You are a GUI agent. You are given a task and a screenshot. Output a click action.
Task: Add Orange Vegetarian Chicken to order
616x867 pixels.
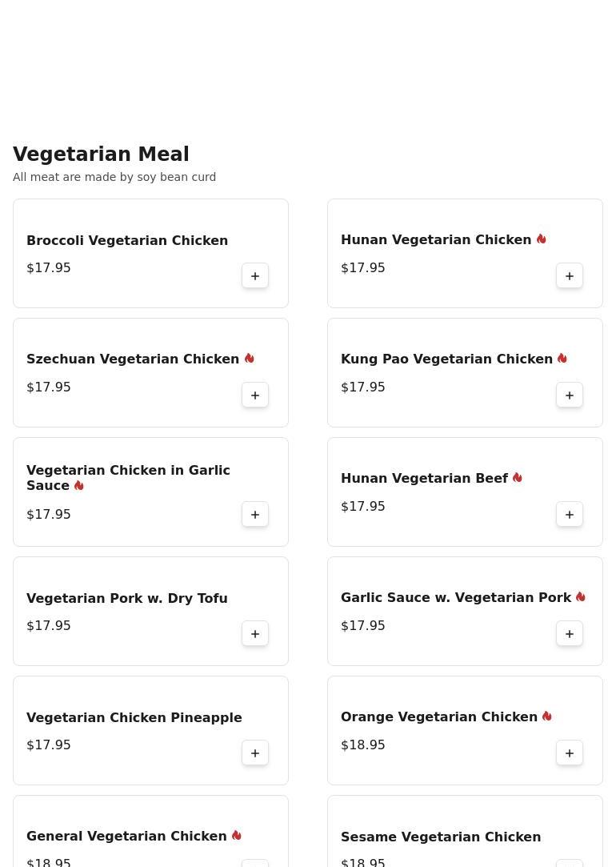click(570, 753)
